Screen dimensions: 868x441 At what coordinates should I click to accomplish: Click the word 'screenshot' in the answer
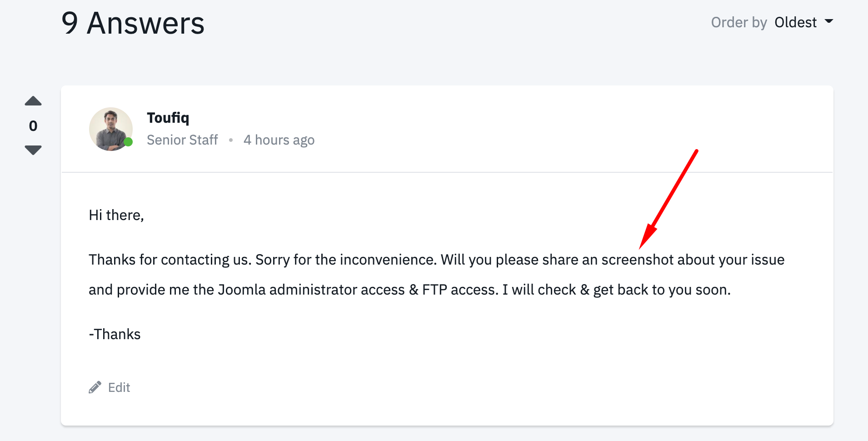click(x=637, y=260)
